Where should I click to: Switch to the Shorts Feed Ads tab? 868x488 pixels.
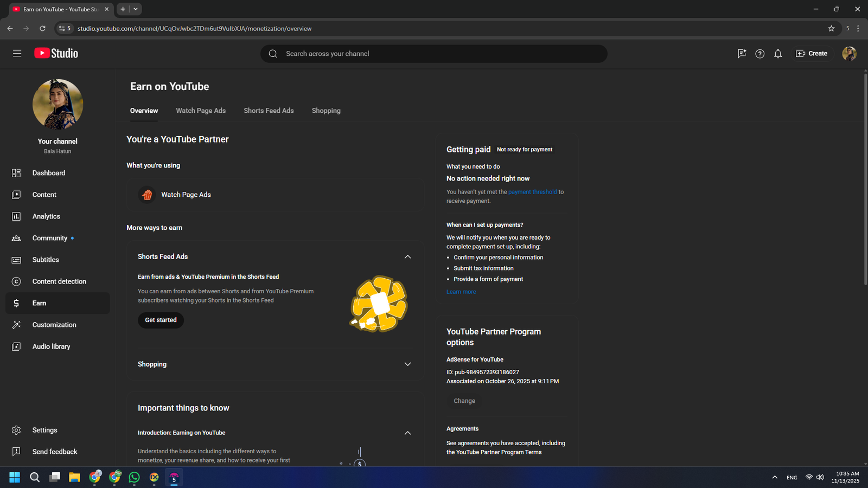click(269, 111)
